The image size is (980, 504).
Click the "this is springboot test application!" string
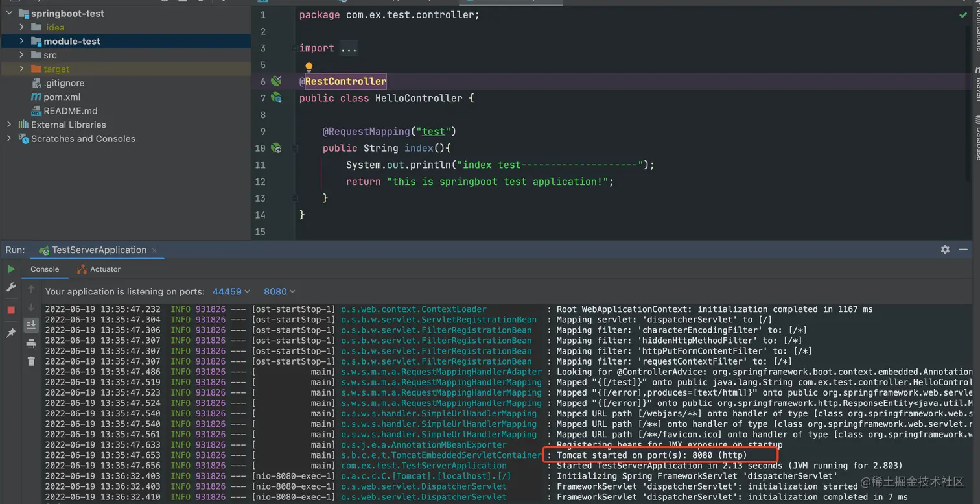497,182
